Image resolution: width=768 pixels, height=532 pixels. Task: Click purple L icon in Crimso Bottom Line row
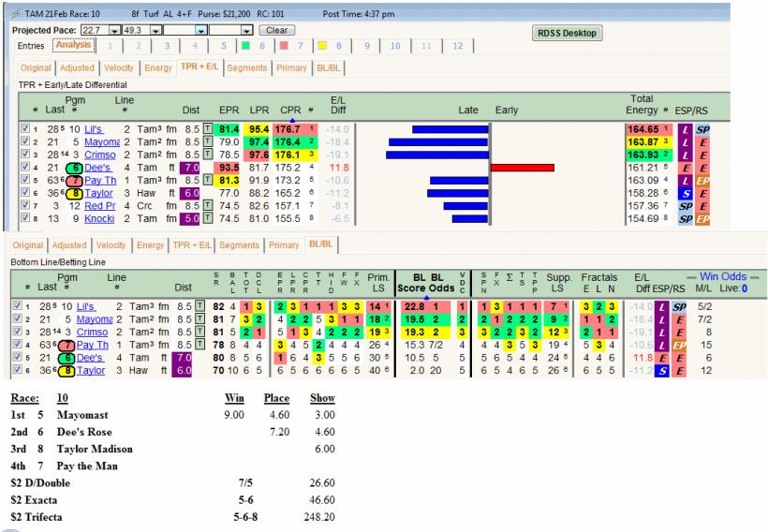(662, 332)
